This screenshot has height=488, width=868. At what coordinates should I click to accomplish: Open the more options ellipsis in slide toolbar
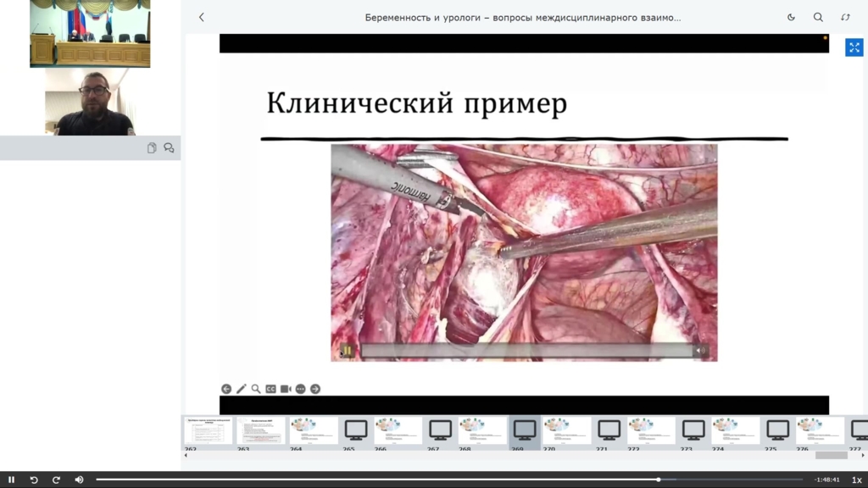click(x=300, y=389)
